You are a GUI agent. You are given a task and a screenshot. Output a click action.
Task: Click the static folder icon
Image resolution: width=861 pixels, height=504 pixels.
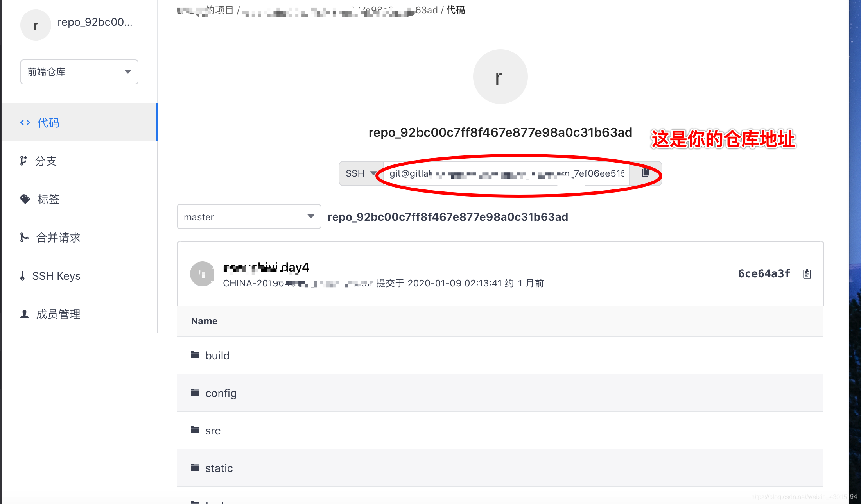click(195, 467)
